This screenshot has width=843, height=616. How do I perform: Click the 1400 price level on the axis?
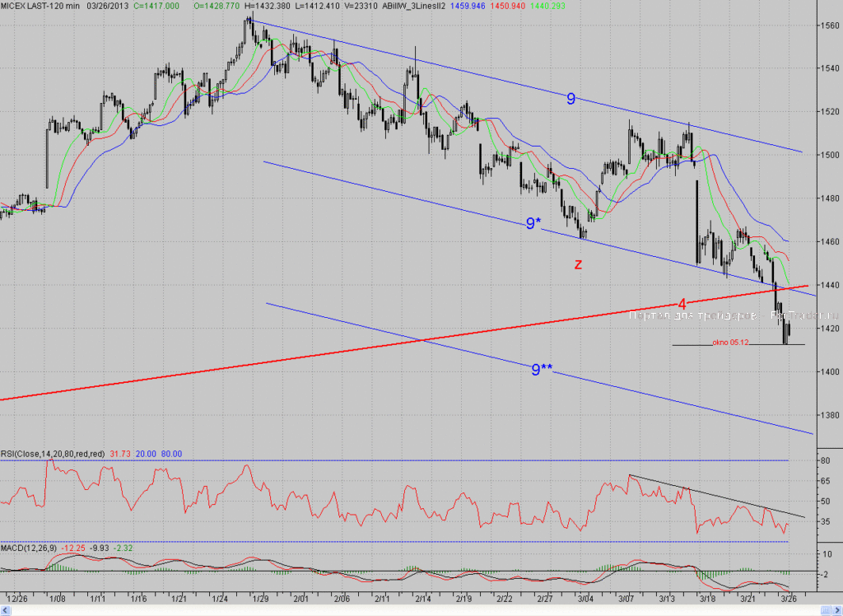click(x=830, y=371)
